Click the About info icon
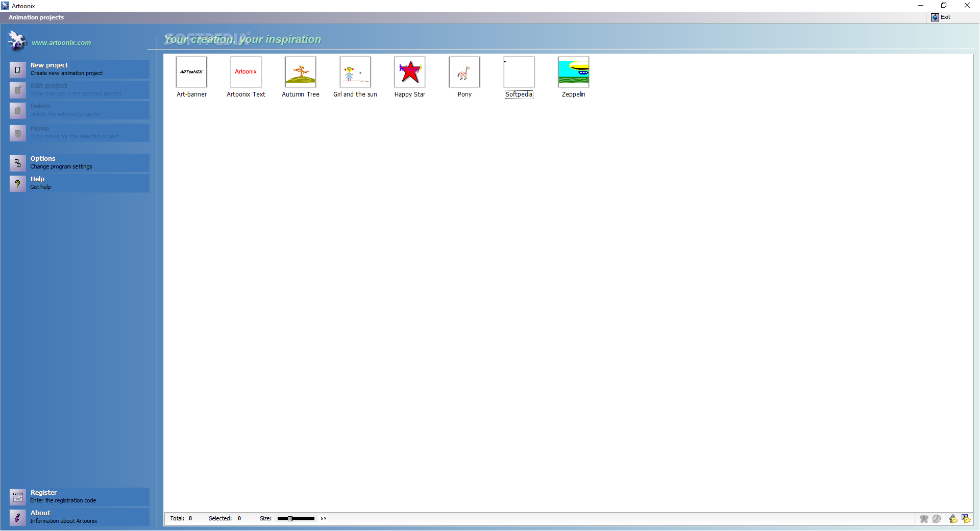The height and width of the screenshot is (531, 980). point(18,517)
